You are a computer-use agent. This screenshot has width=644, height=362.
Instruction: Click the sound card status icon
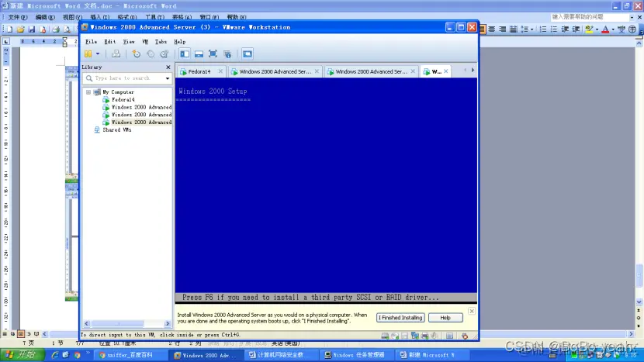tap(435, 336)
